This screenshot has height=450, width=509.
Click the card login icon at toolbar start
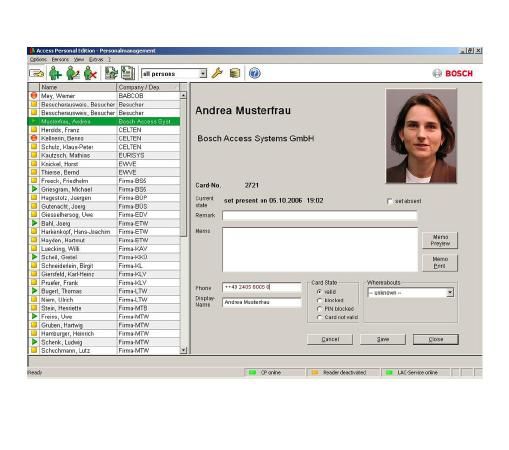(x=36, y=73)
